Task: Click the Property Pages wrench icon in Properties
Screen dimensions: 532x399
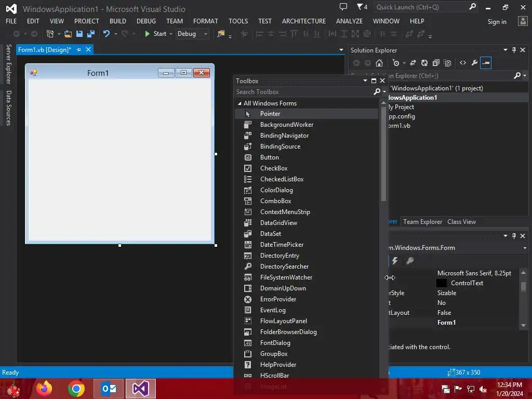Action: pos(410,261)
